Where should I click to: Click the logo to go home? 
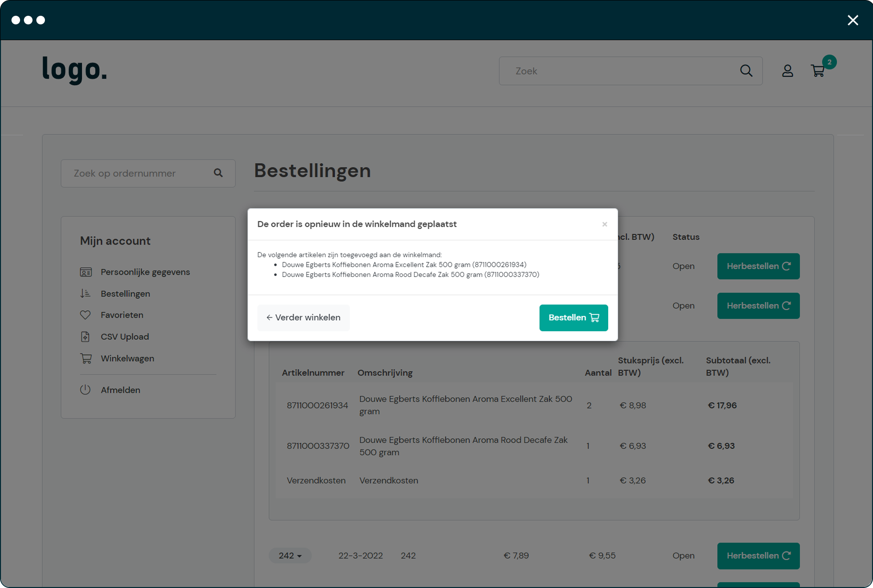pos(74,70)
